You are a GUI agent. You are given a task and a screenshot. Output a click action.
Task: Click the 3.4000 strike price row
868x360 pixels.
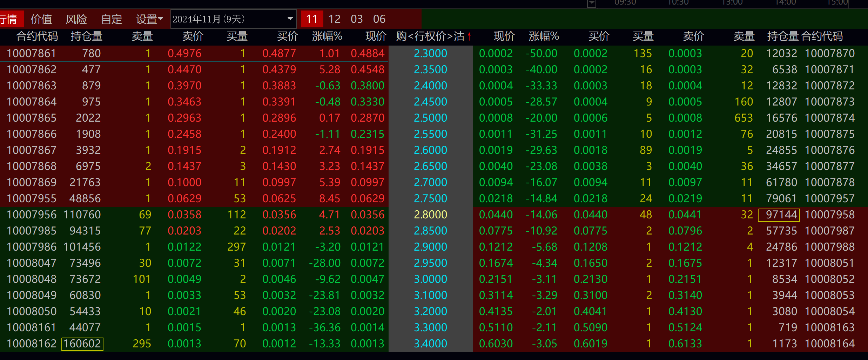pyautogui.click(x=430, y=344)
